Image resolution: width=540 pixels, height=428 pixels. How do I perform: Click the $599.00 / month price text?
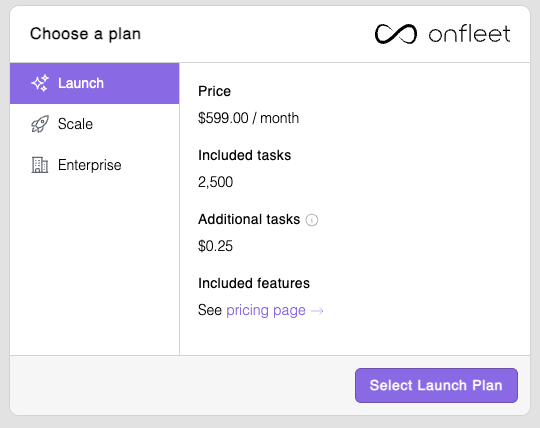click(x=248, y=118)
